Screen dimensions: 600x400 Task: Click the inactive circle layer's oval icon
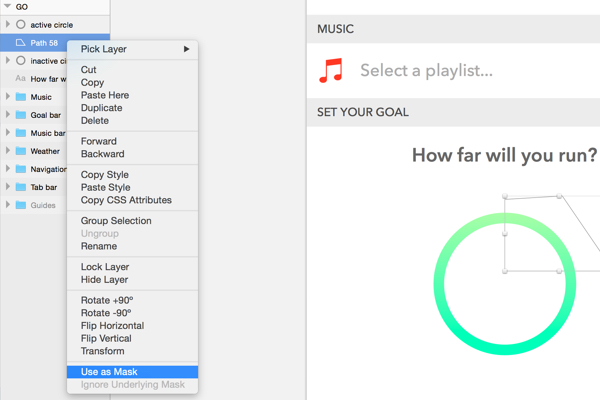[x=21, y=60]
